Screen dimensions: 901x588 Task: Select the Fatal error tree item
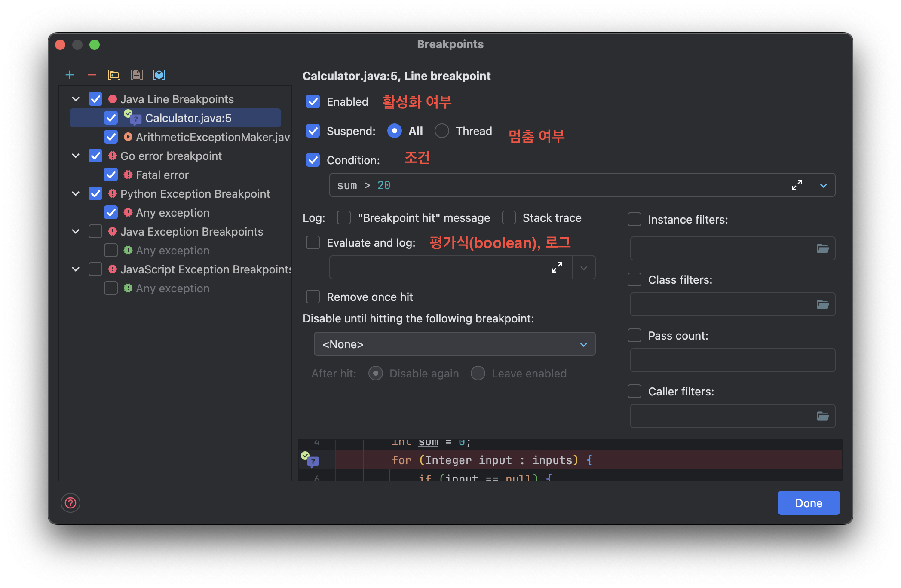click(162, 175)
